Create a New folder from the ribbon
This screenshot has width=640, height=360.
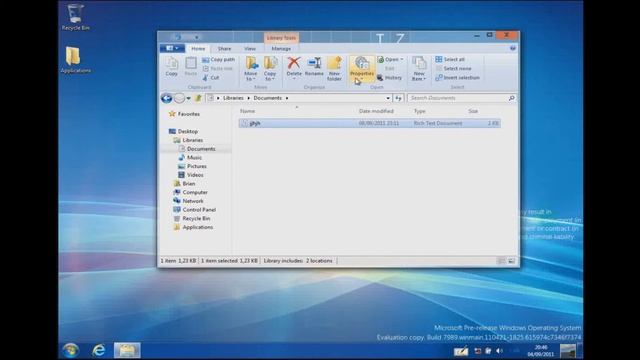pyautogui.click(x=334, y=69)
